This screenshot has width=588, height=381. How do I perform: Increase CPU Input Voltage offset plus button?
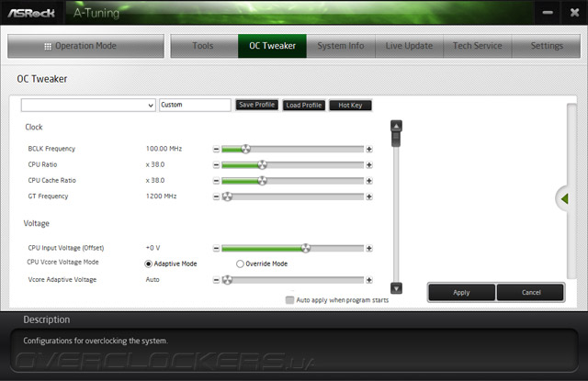[369, 248]
